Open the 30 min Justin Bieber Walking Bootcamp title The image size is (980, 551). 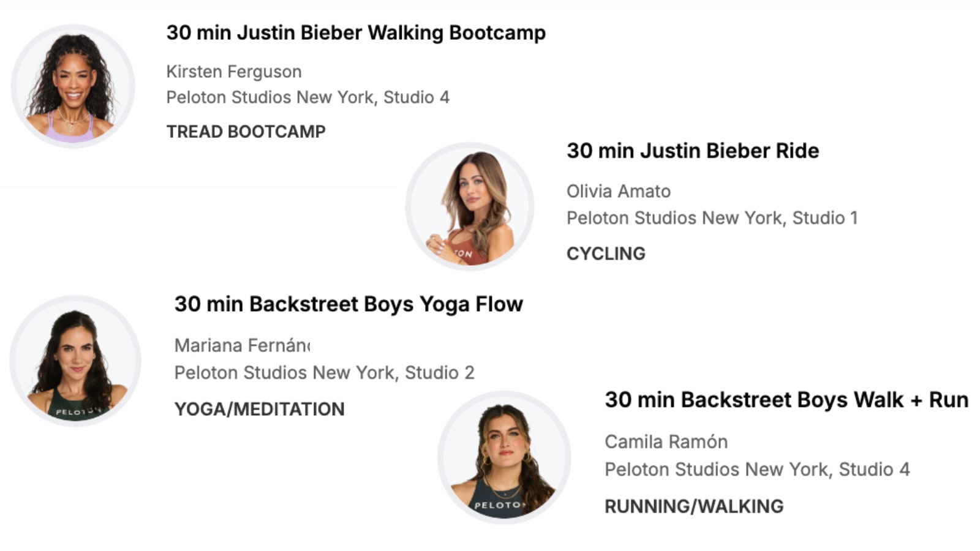[356, 33]
